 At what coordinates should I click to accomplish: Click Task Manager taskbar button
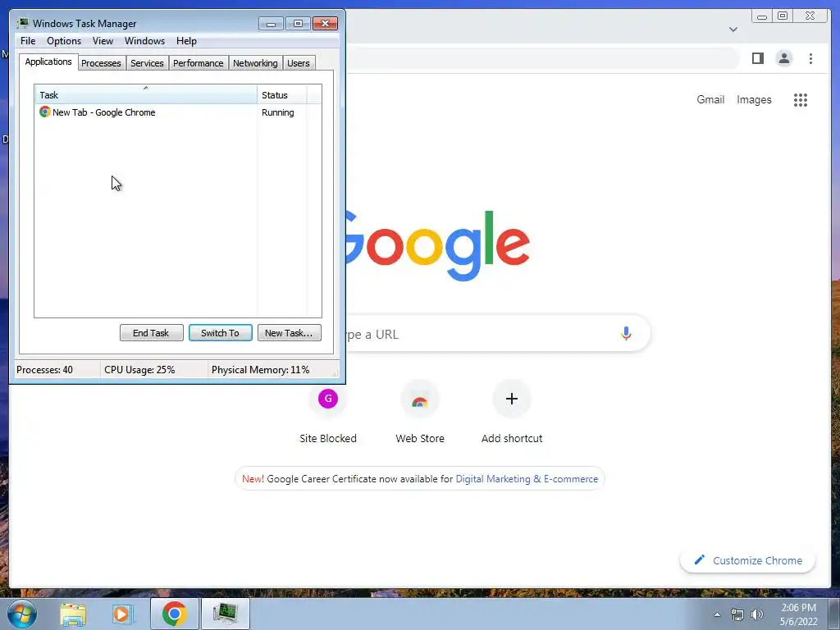pos(225,614)
